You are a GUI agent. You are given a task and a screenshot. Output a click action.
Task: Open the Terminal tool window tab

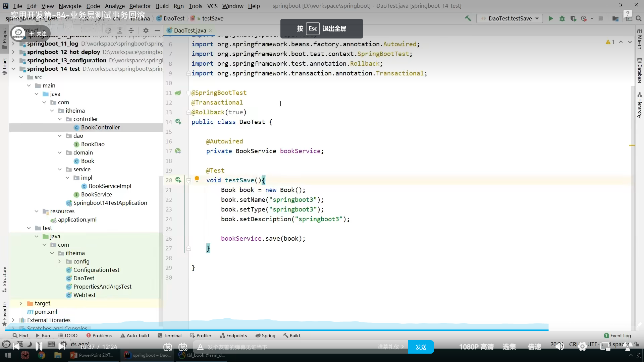click(x=169, y=336)
